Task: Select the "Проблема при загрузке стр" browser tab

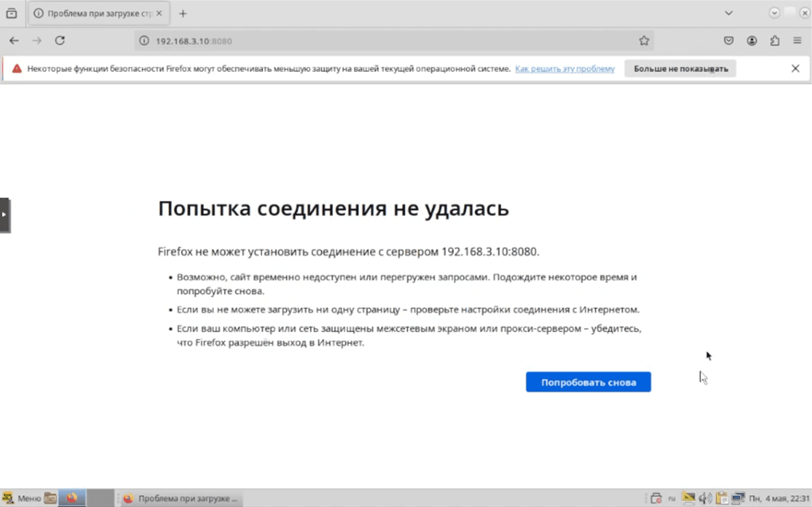Action: [99, 13]
